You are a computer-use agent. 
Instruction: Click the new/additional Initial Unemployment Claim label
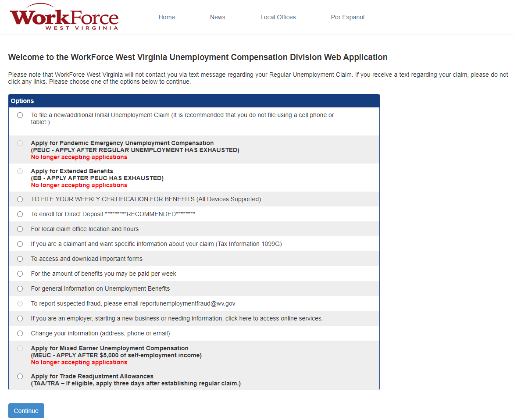[182, 119]
